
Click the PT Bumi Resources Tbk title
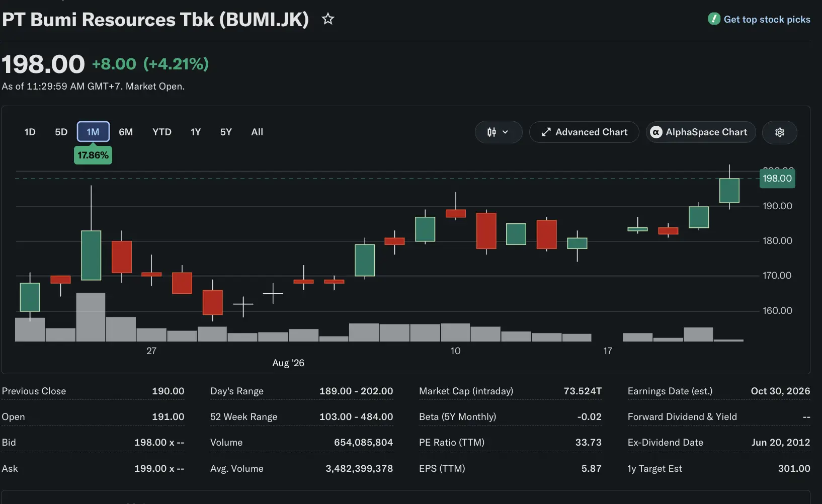pyautogui.click(x=155, y=19)
